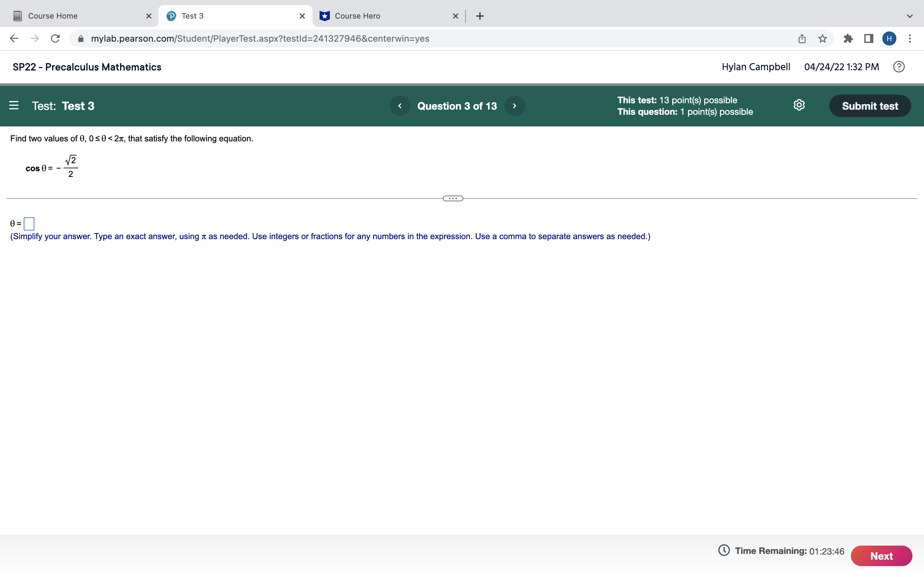Open the tab search dropdown chevron
Image resolution: width=924 pixels, height=577 pixels.
pos(910,16)
